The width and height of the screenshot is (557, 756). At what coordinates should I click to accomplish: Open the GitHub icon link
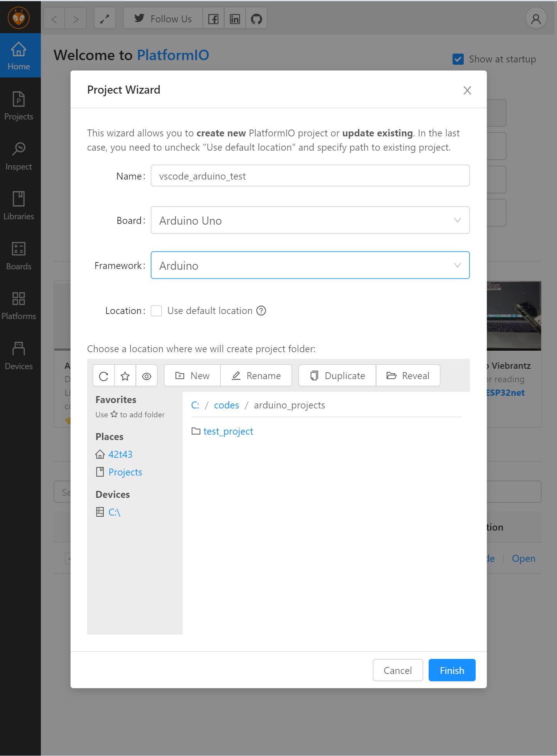pyautogui.click(x=256, y=18)
